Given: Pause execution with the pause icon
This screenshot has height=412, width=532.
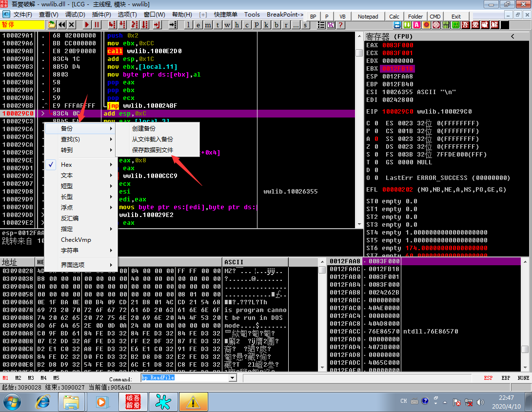Looking at the screenshot, I should (97, 25).
